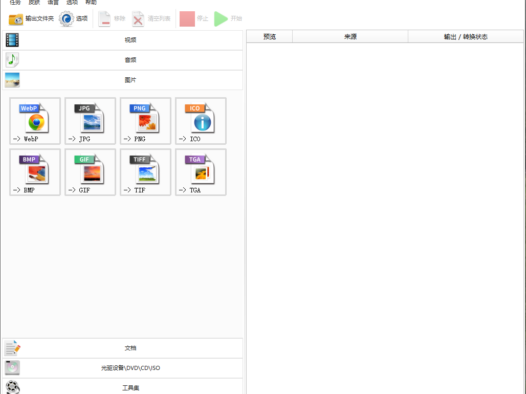Select the -> TIF conversion icon

[x=146, y=172]
